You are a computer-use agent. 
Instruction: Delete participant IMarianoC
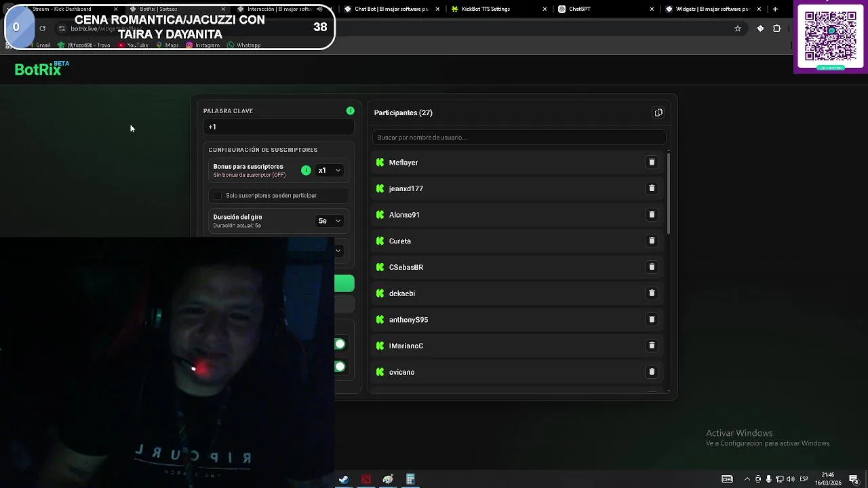click(x=652, y=346)
